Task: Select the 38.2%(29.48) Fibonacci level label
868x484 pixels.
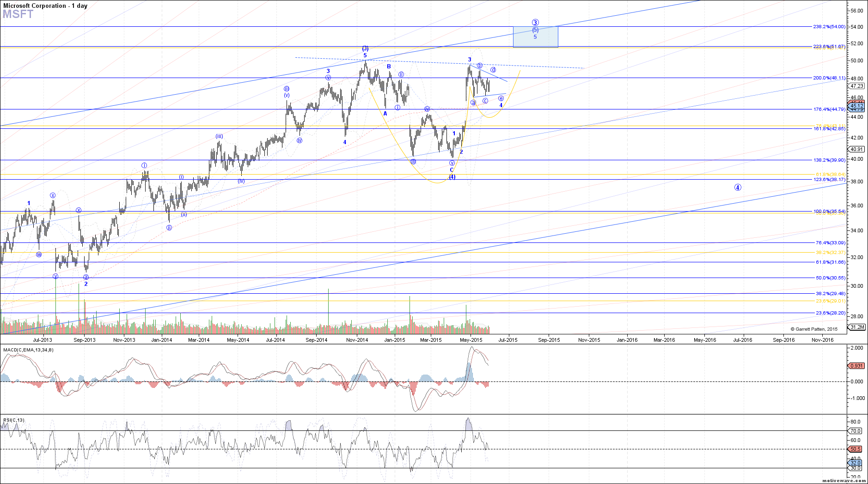Action: (831, 294)
